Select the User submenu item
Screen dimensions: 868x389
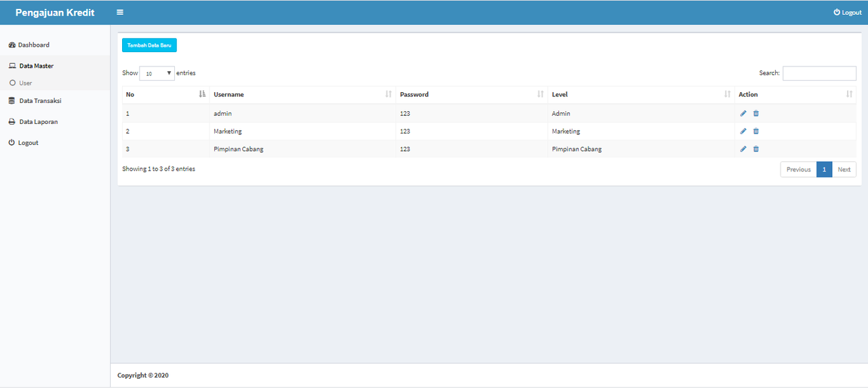coord(55,83)
